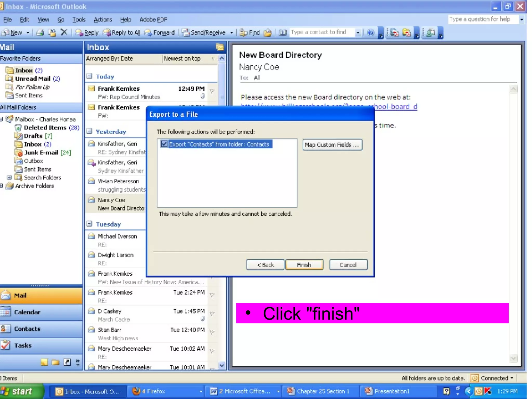Click the Find toolbar button

[250, 32]
